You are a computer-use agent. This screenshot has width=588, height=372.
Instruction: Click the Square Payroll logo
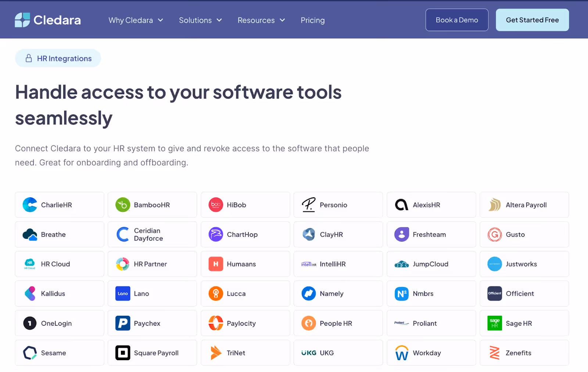(x=123, y=353)
